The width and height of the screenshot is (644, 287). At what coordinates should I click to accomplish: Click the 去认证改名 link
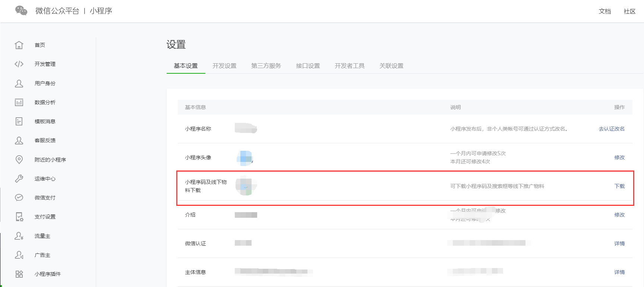point(612,129)
